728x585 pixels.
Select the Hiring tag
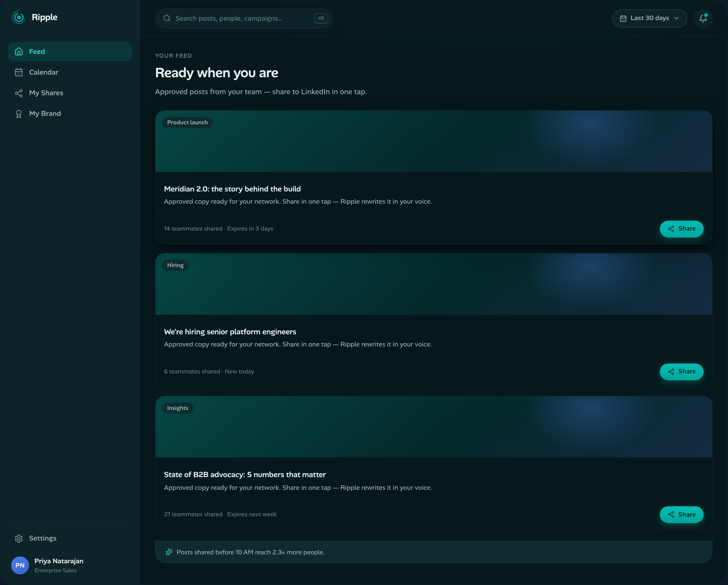tap(175, 265)
